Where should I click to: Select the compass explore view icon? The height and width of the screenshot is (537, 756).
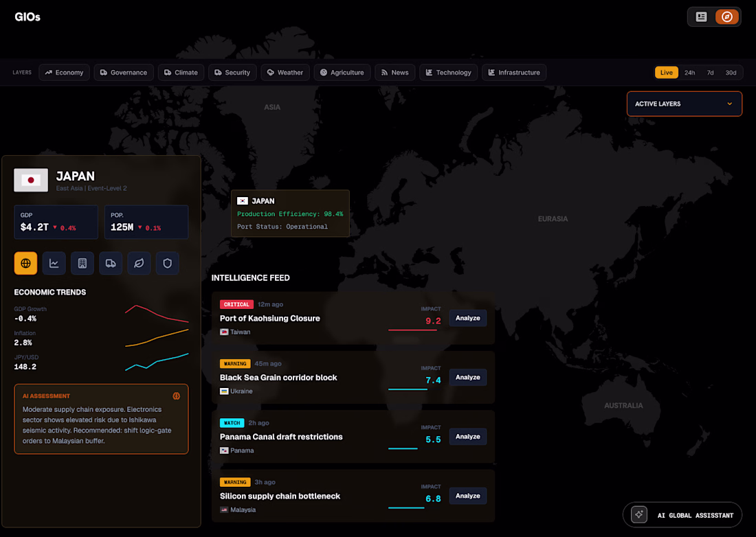coord(726,17)
